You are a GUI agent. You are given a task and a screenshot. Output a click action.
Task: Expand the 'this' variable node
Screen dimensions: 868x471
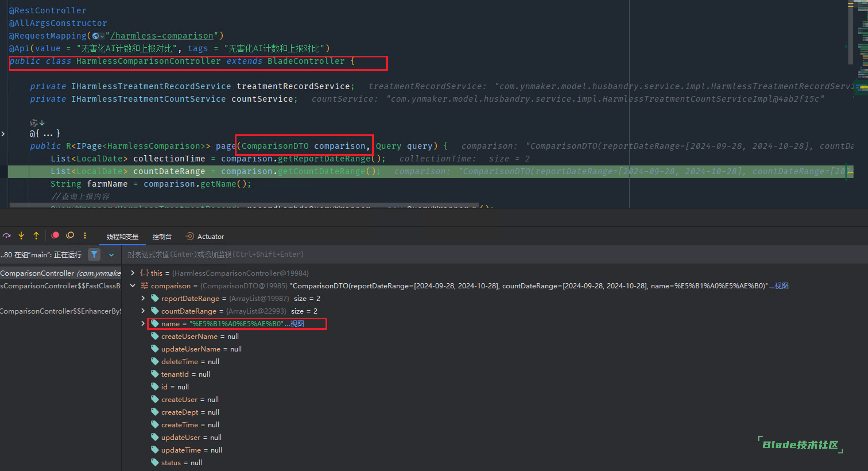(x=132, y=273)
